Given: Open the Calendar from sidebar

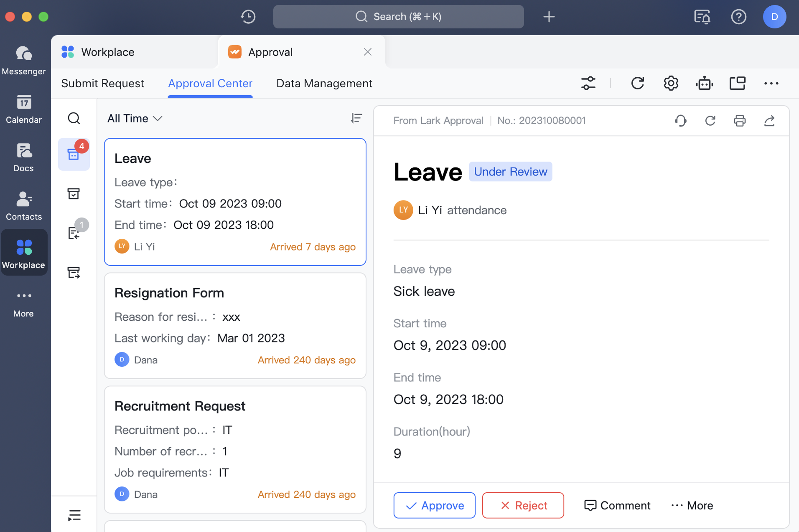Looking at the screenshot, I should (x=24, y=109).
